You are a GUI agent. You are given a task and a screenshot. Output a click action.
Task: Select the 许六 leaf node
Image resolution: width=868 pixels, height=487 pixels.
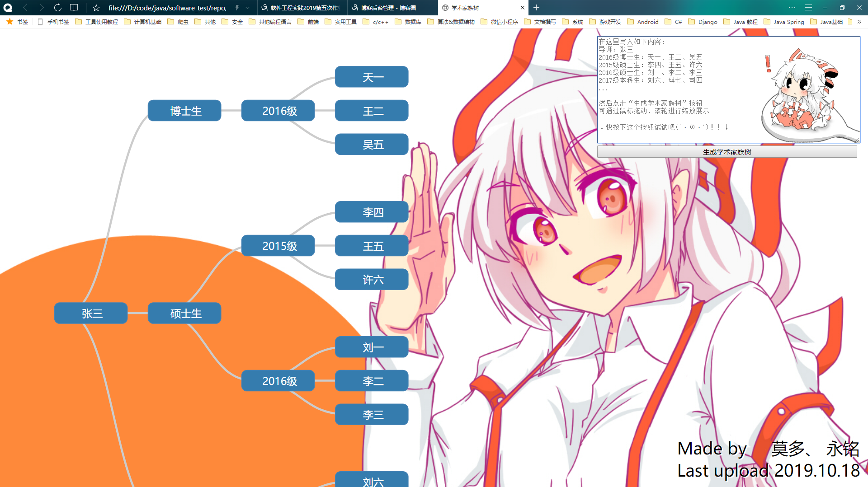tap(372, 279)
